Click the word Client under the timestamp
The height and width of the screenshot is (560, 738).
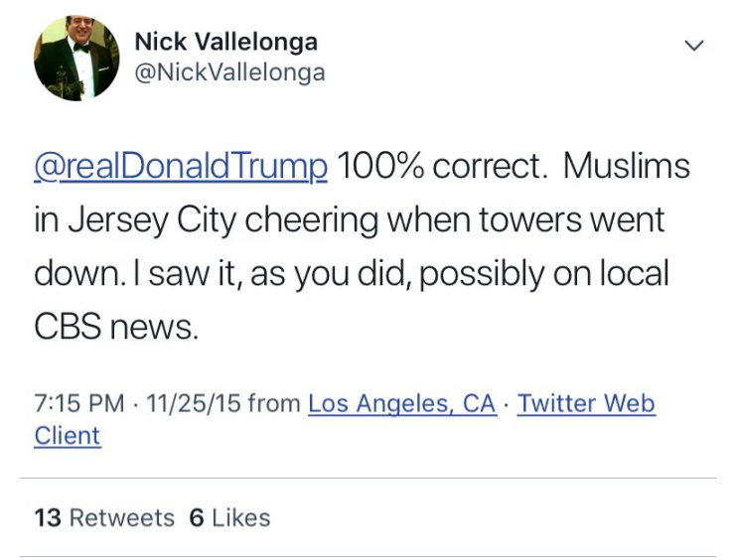[68, 436]
